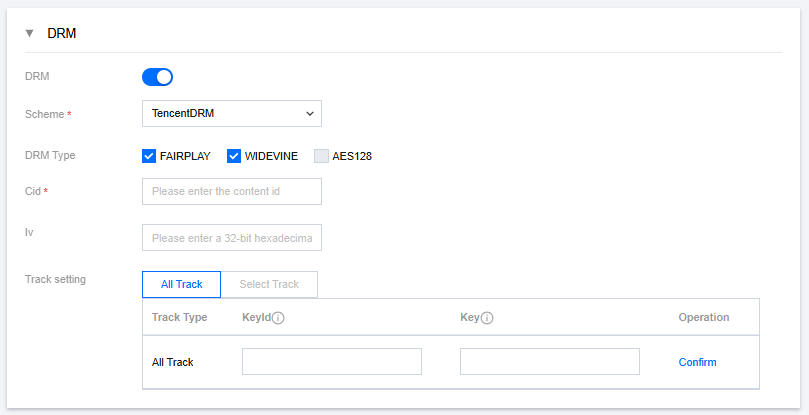The image size is (809, 415).
Task: Click the KeyId text box for All Track
Action: click(x=332, y=361)
